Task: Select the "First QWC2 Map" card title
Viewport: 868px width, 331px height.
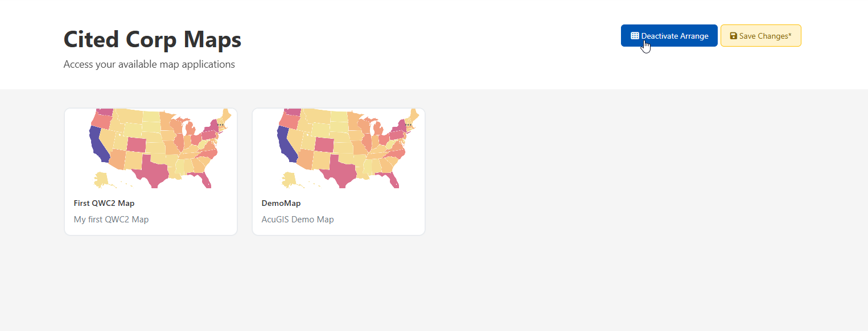Action: pos(104,203)
